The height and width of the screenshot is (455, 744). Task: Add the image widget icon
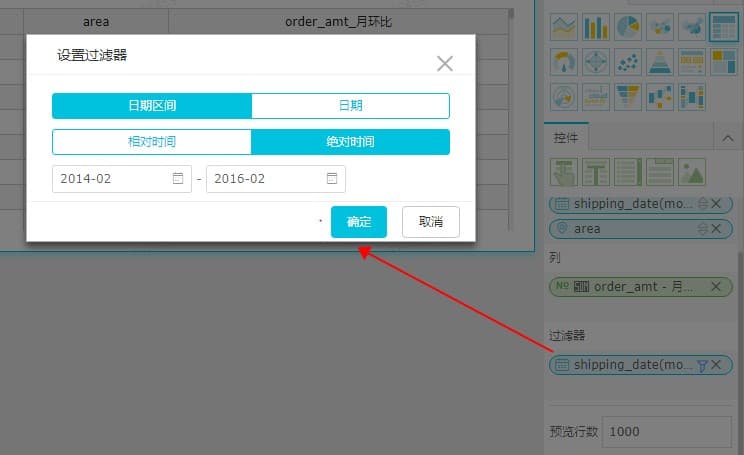[x=692, y=172]
